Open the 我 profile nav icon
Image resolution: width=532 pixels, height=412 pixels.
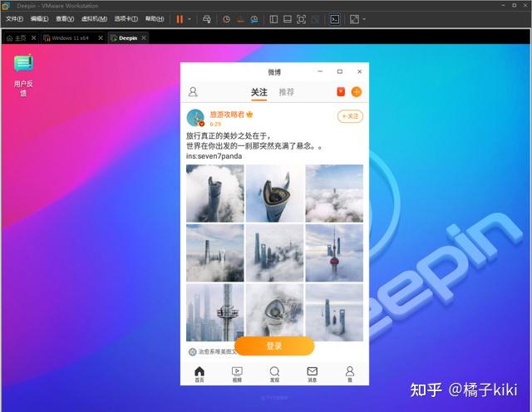(x=350, y=375)
